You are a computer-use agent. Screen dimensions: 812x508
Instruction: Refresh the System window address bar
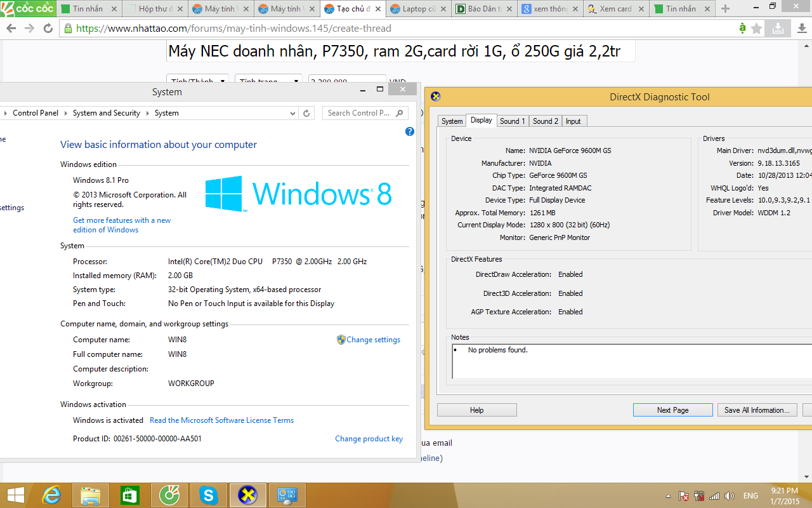click(306, 113)
